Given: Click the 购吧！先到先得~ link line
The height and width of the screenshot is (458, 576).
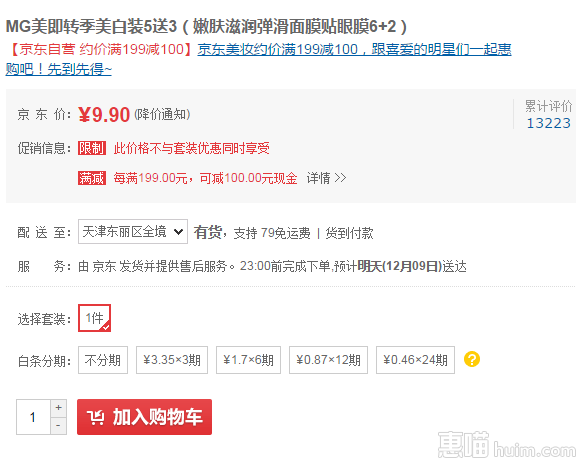Looking at the screenshot, I should click(58, 69).
